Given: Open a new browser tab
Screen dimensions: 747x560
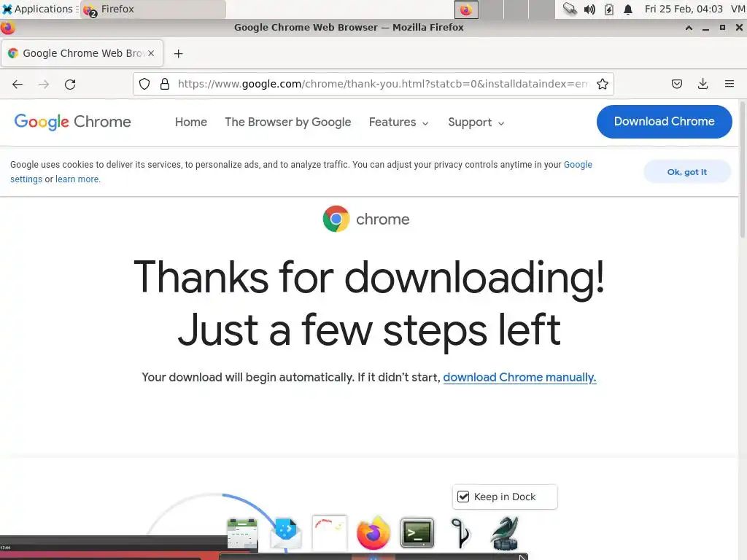Looking at the screenshot, I should pos(178,54).
